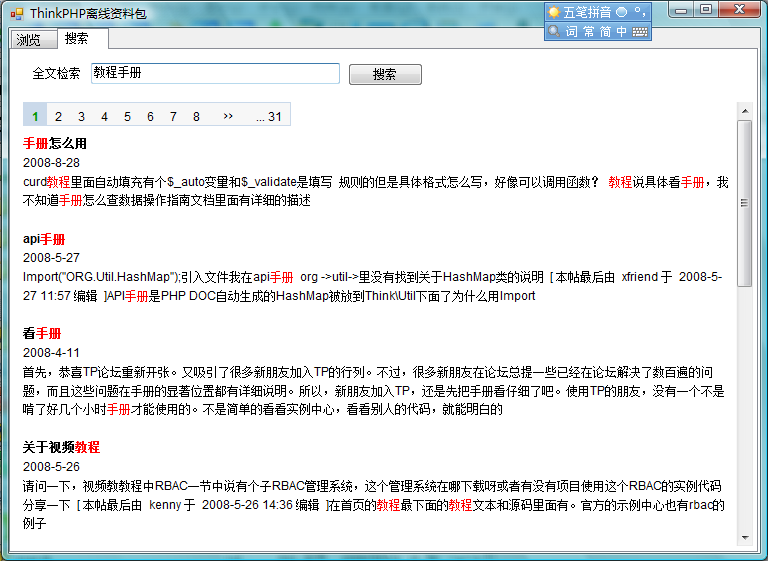Viewport: 768px width, 561px height.
Task: Go to results page 6
Action: (x=150, y=117)
